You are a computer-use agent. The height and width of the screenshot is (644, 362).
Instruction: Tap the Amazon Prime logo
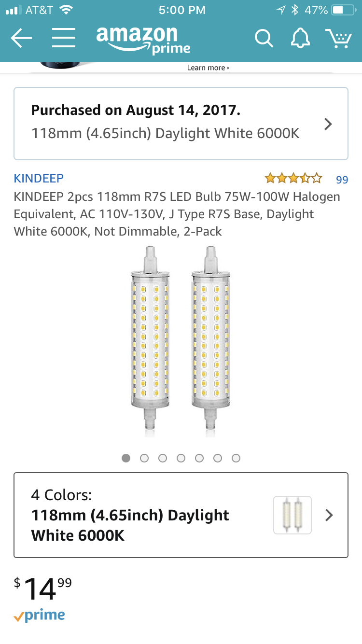(143, 40)
